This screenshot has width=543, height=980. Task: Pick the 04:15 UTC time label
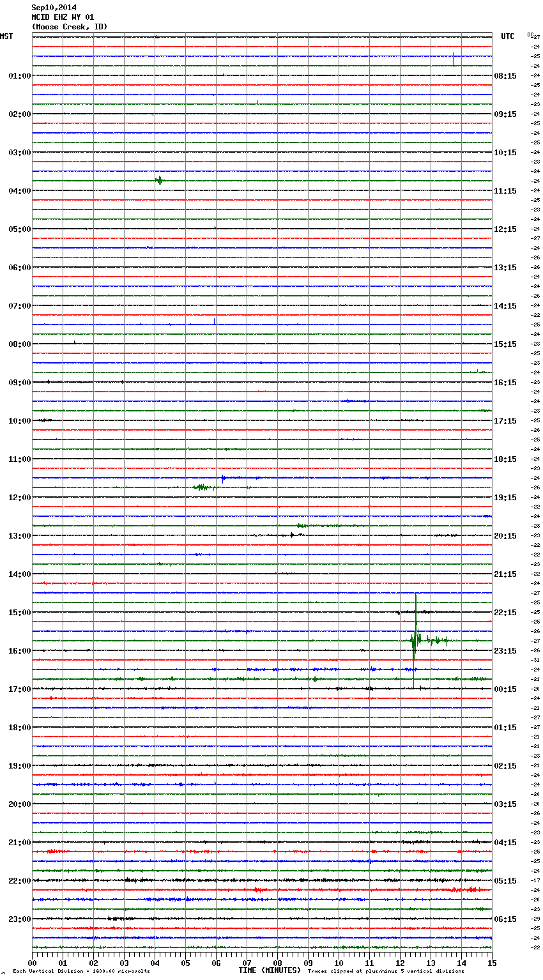pyautogui.click(x=505, y=843)
